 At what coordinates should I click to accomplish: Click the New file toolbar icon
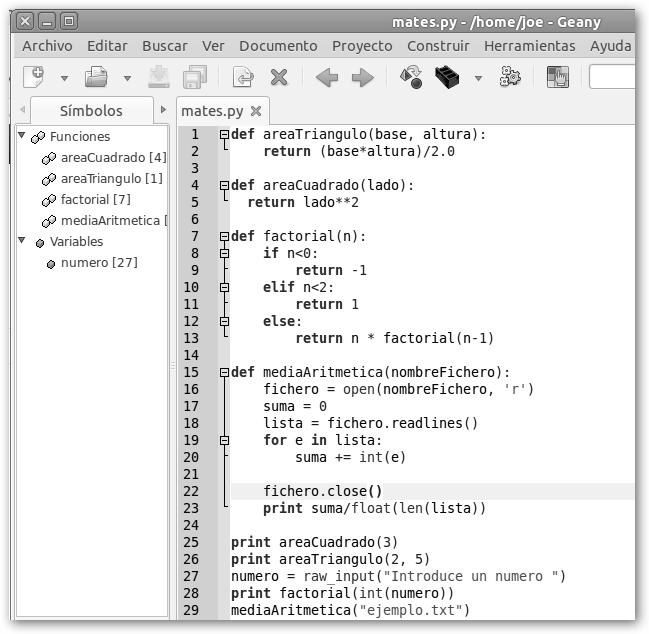(x=33, y=77)
